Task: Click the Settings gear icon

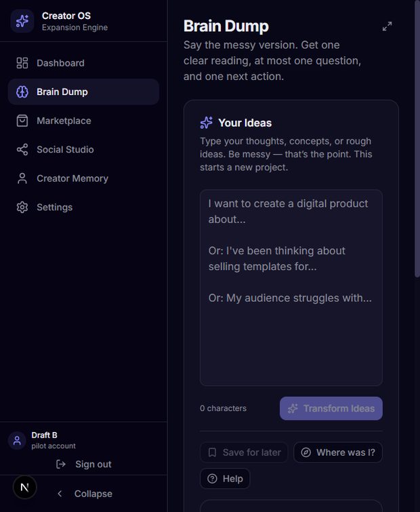Action: tap(22, 208)
